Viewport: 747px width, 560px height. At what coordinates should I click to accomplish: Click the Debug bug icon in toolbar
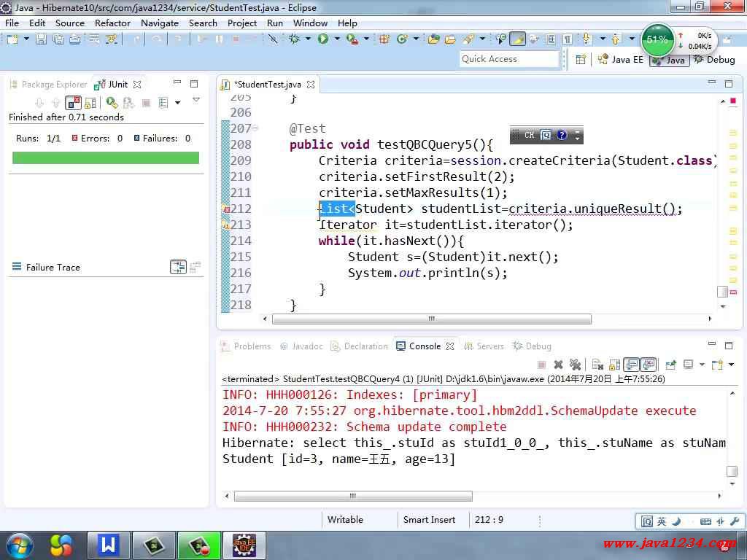295,39
